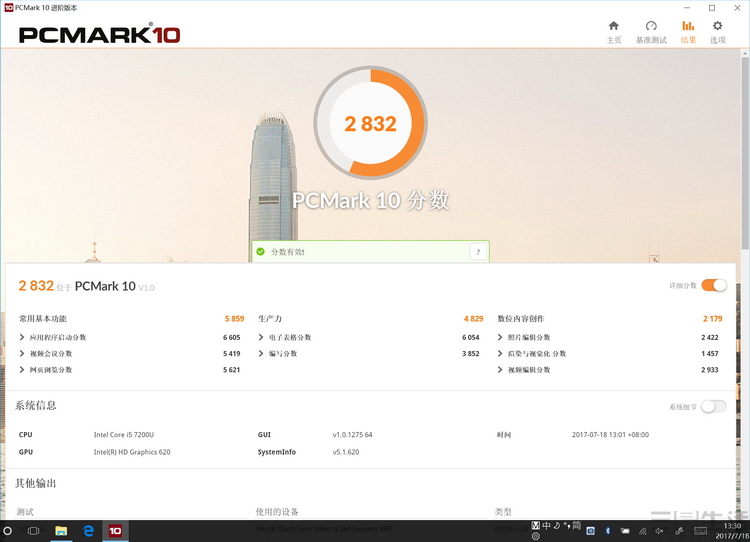This screenshot has width=750, height=542.
Task: Click the muted volume tray icon
Action: point(660,531)
